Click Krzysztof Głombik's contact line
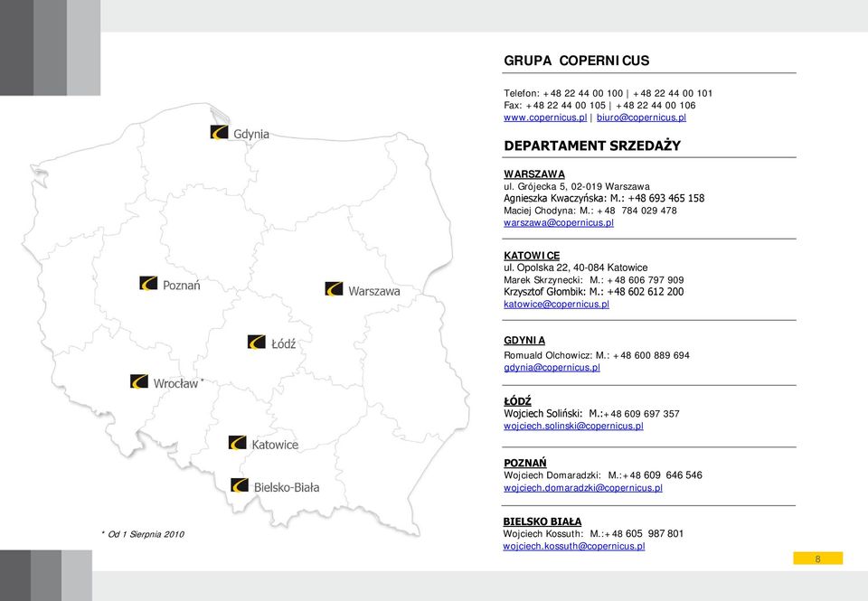The image size is (868, 601). 593,292
